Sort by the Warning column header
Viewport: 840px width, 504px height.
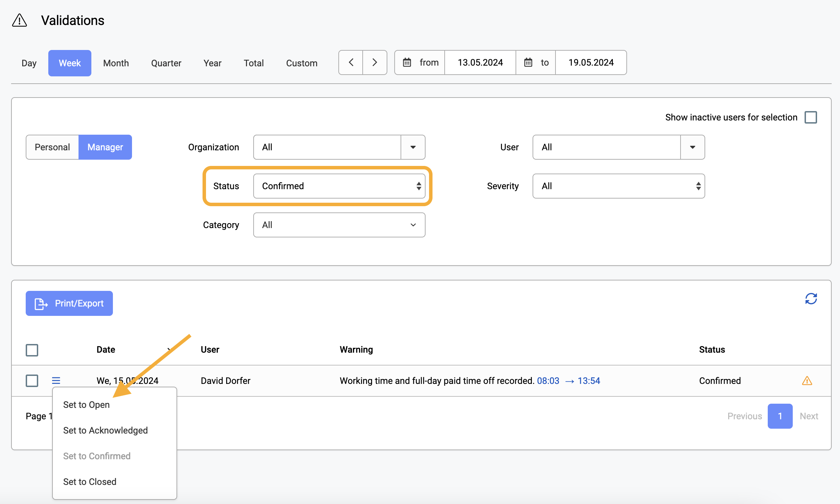356,350
